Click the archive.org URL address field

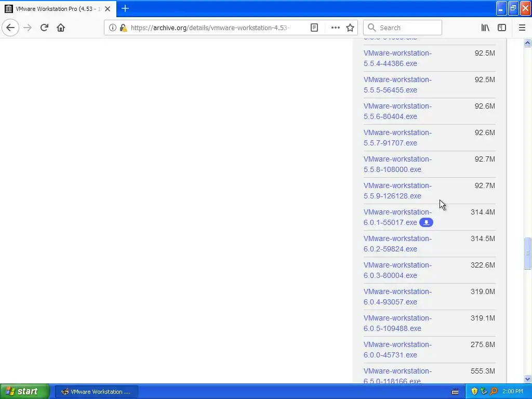pyautogui.click(x=210, y=28)
